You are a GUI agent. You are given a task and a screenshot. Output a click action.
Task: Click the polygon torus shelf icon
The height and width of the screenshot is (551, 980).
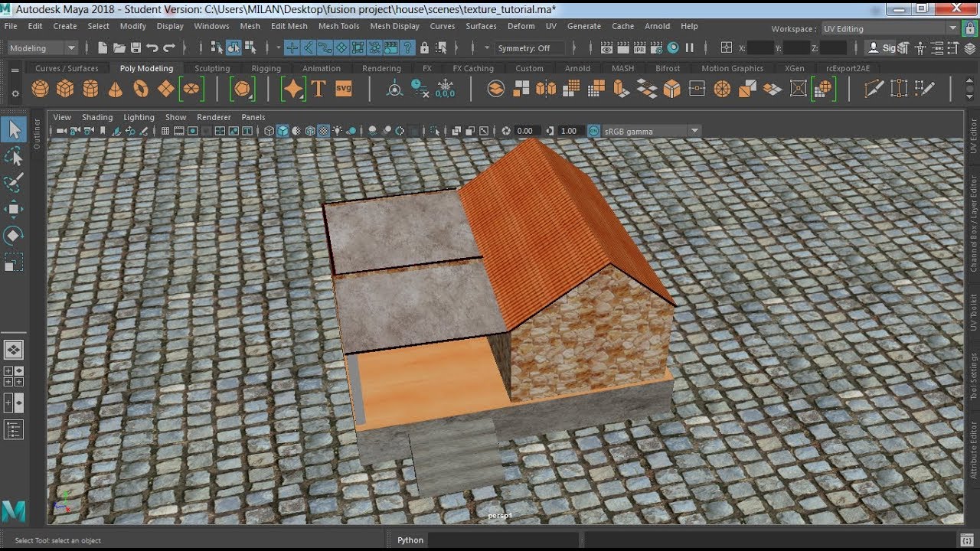(141, 89)
